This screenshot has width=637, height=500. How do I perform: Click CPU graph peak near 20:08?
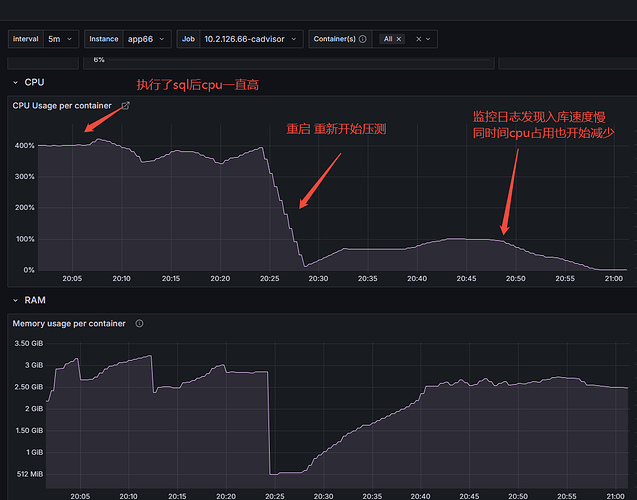click(x=97, y=140)
